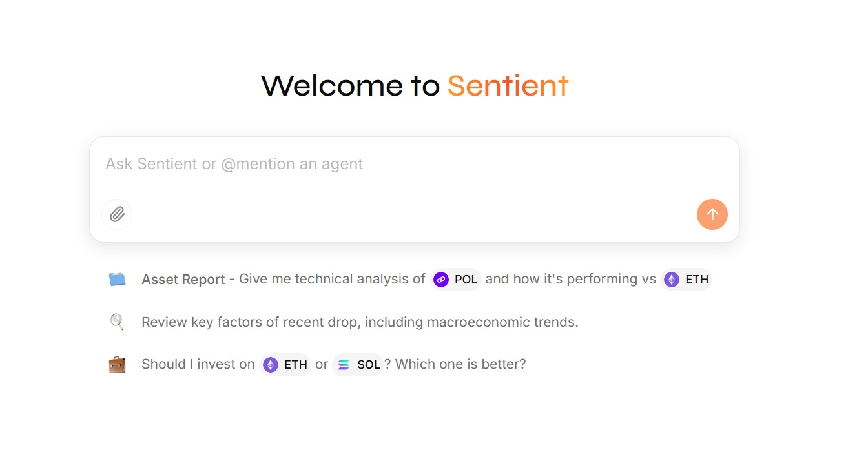Select the SOL token chip
This screenshot has width=868, height=461.
(358, 365)
